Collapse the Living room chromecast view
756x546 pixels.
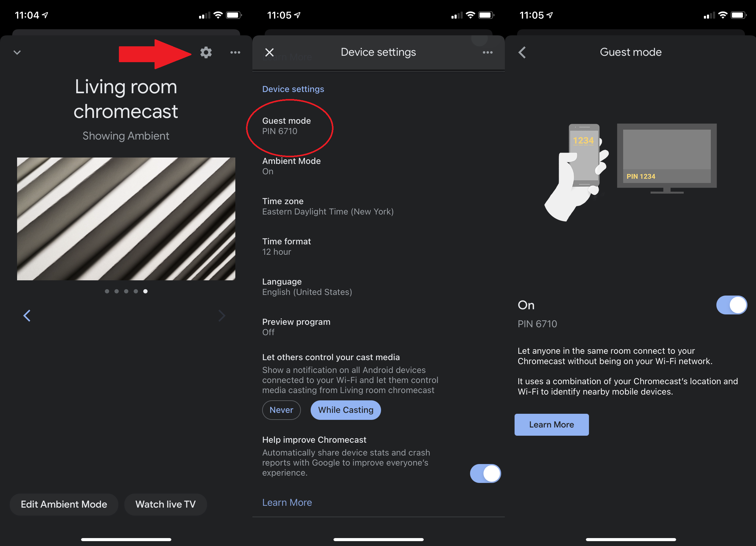17,52
